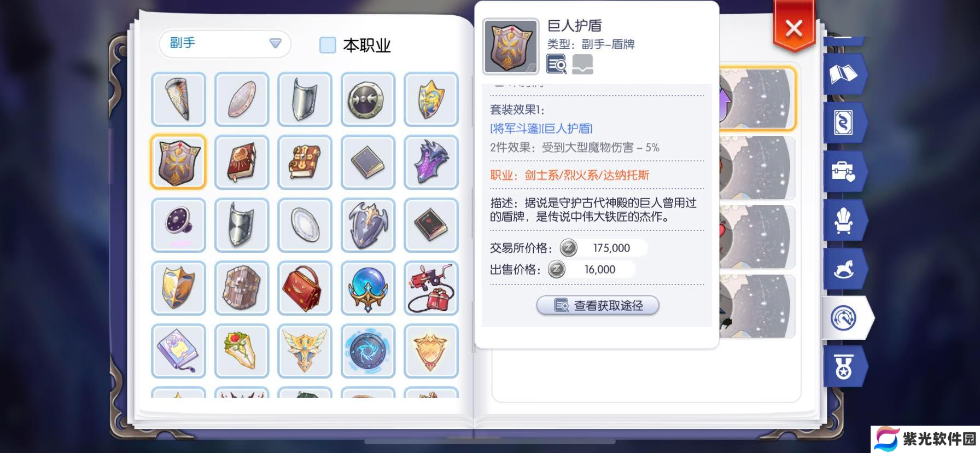This screenshot has width=980, height=453.
Task: Expand the dropdown arrow beside 副手
Action: [275, 43]
